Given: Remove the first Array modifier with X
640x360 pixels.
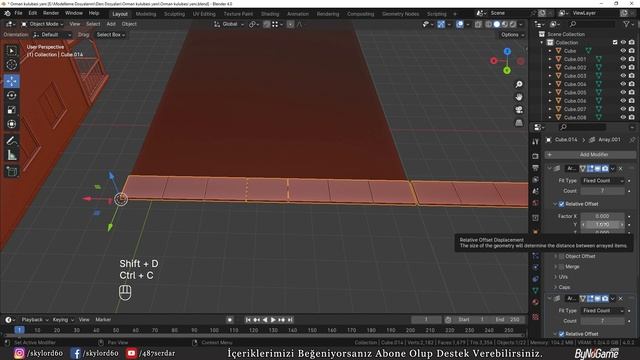Looking at the screenshot, I should [620, 169].
